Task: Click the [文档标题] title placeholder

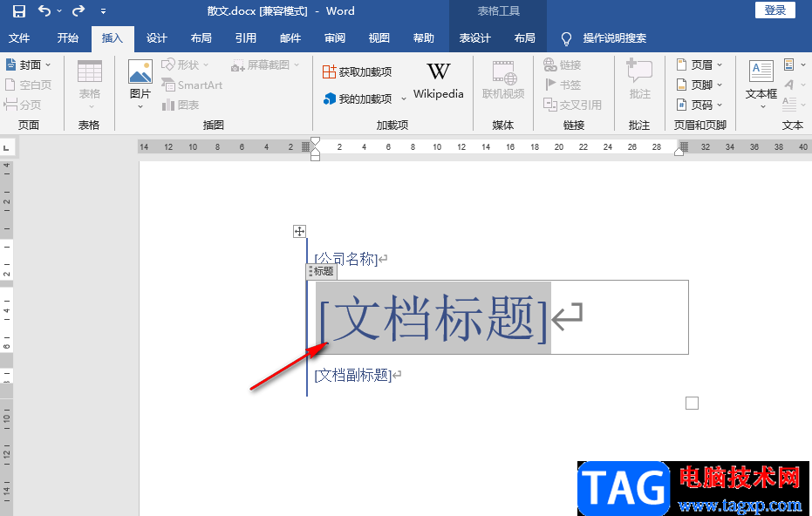Action: pos(433,318)
